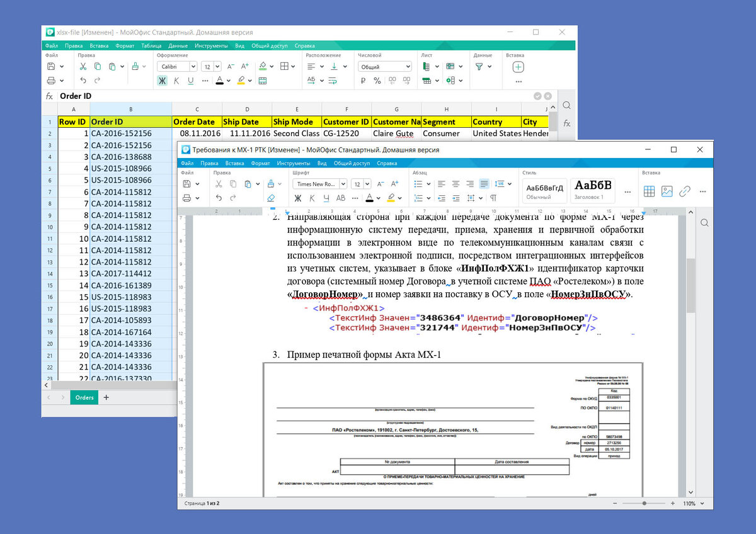The width and height of the screenshot is (756, 534).
Task: Open Справка menu in document window
Action: click(387, 163)
